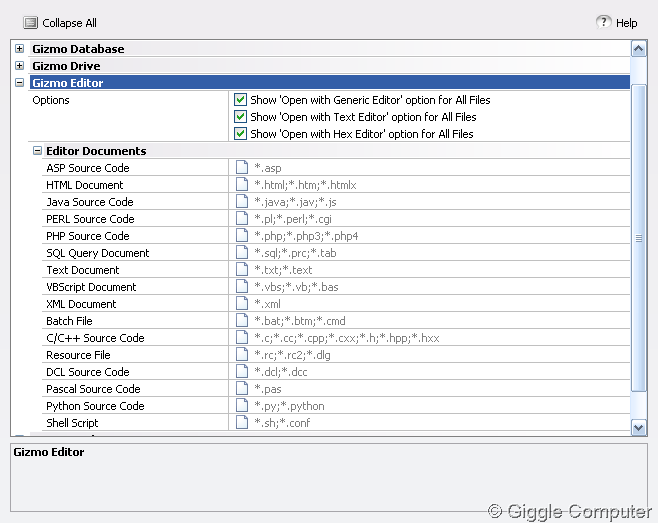Click the file icon for ASP Source Code
Image resolution: width=658 pixels, height=523 pixels.
click(x=242, y=167)
